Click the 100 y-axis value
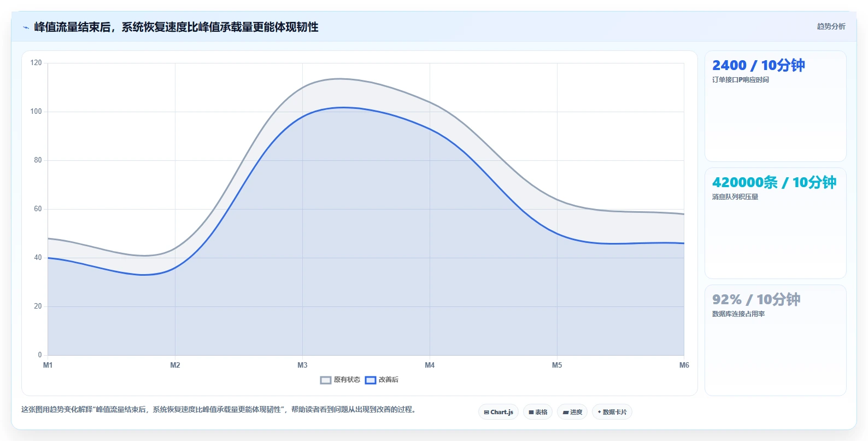 point(36,112)
